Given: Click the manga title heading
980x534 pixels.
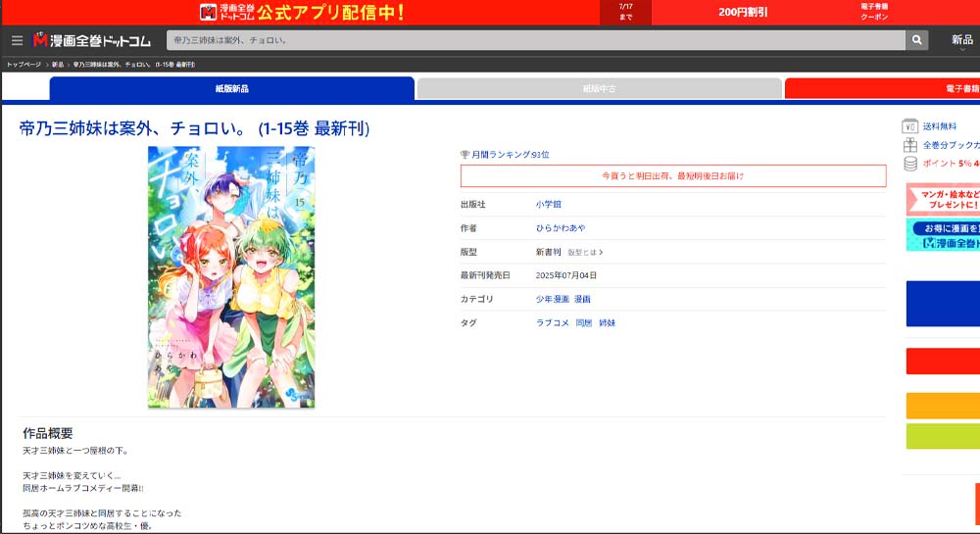Looking at the screenshot, I should [194, 128].
